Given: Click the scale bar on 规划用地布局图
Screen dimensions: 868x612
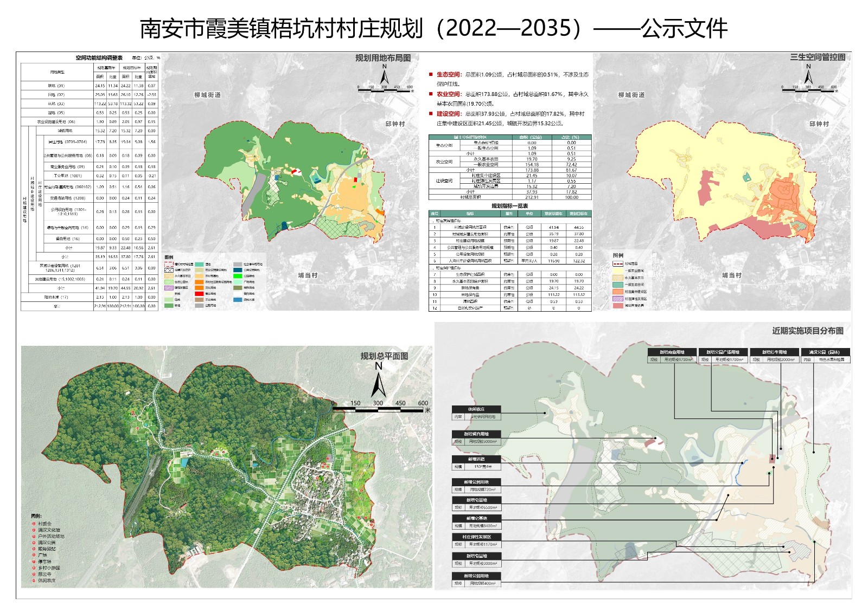Looking at the screenshot, I should pos(386,89).
